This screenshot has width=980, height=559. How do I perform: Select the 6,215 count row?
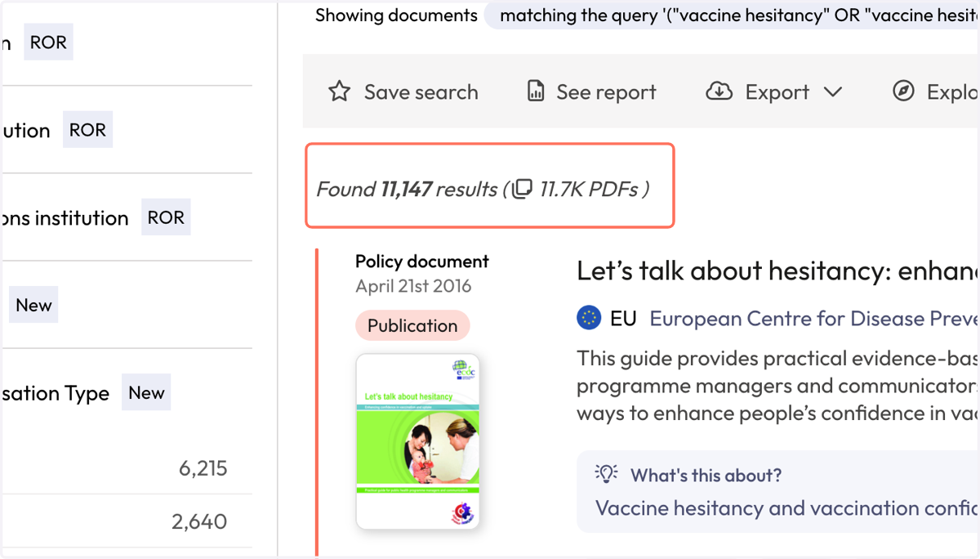[127, 468]
